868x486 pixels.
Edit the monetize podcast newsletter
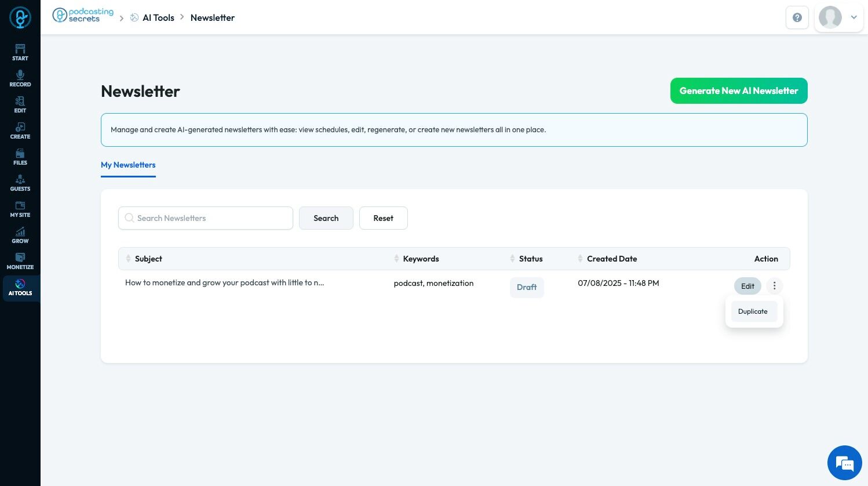747,286
